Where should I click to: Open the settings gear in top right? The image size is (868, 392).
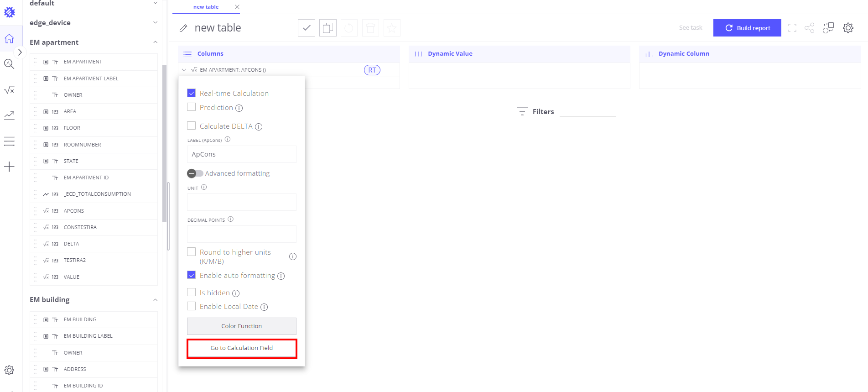848,28
